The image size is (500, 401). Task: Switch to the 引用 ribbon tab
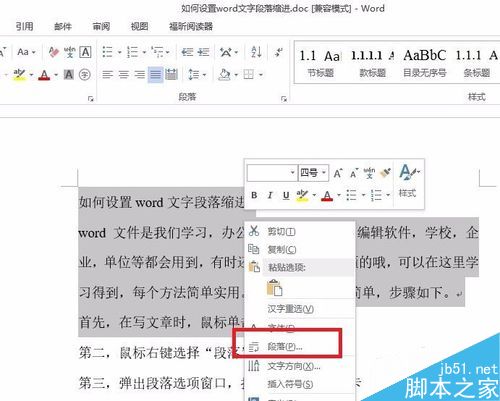(x=24, y=26)
